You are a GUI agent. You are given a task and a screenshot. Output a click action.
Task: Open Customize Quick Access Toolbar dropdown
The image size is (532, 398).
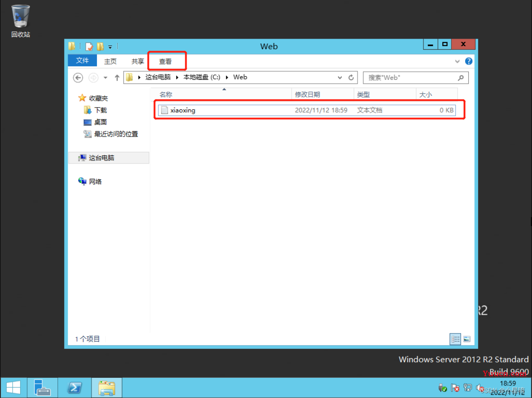pyautogui.click(x=110, y=47)
